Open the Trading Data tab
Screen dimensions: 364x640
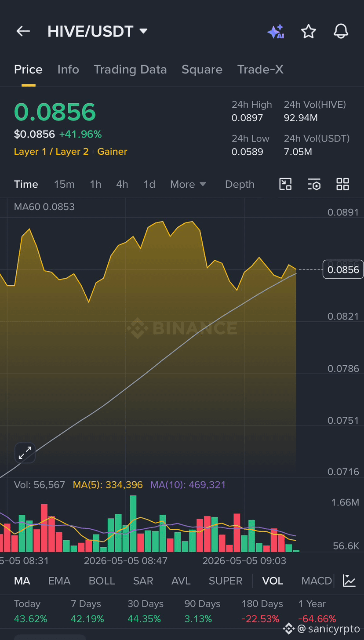click(130, 69)
